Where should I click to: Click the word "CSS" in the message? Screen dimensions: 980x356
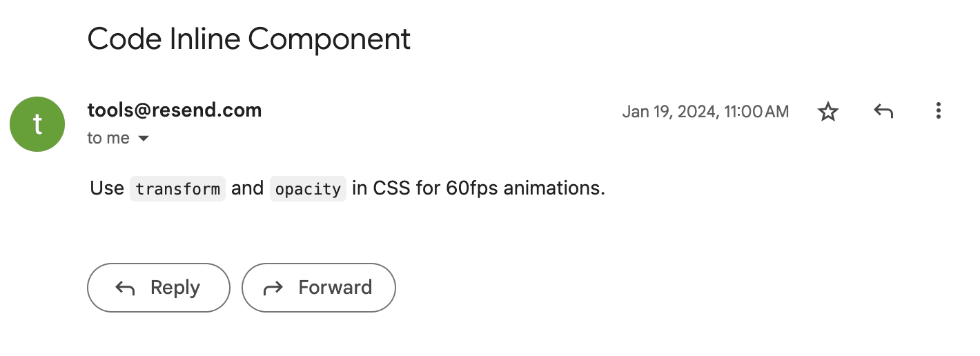point(392,188)
